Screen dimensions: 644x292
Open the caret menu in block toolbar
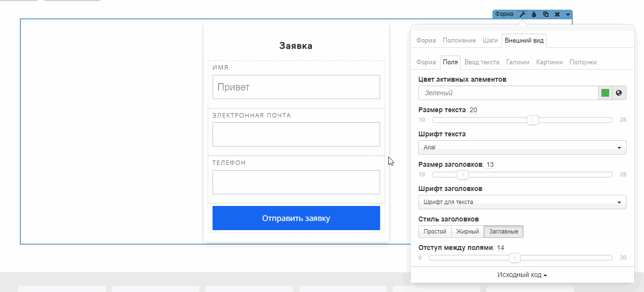[567, 15]
